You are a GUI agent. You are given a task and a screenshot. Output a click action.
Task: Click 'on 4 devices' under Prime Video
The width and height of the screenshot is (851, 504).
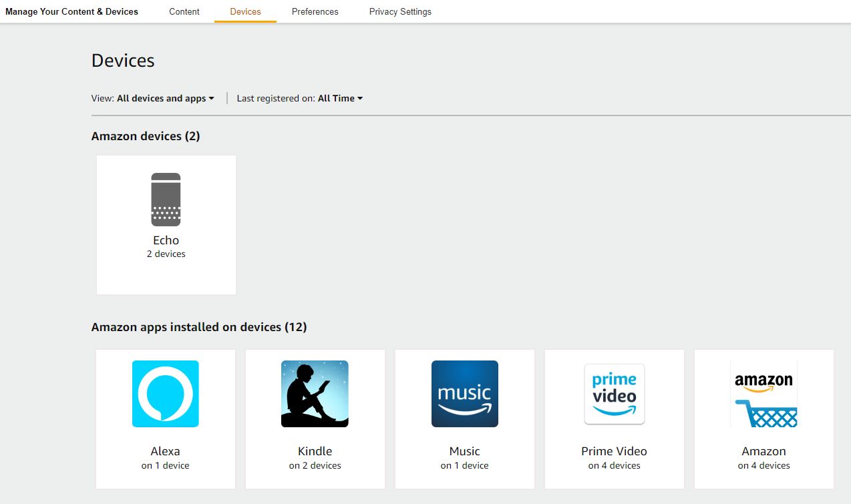click(614, 465)
